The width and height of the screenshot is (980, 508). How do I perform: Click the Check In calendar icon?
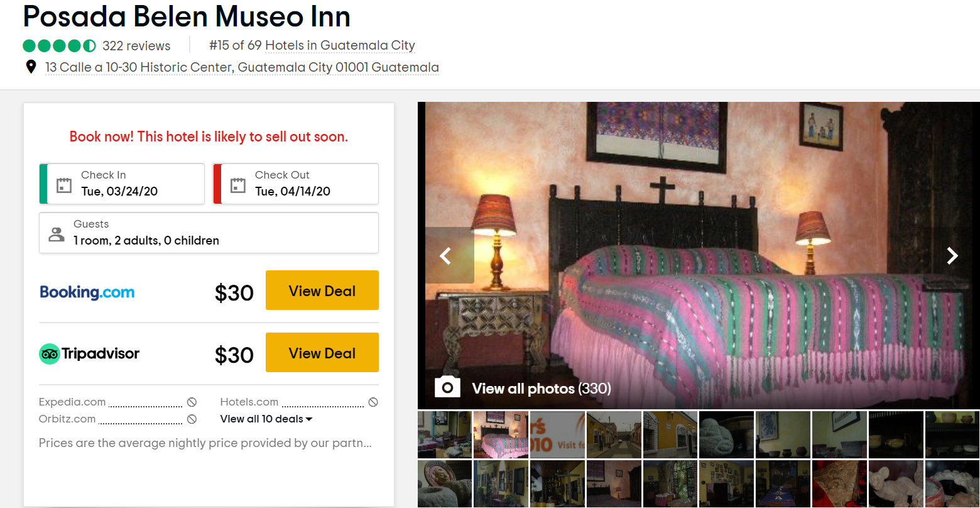(64, 185)
